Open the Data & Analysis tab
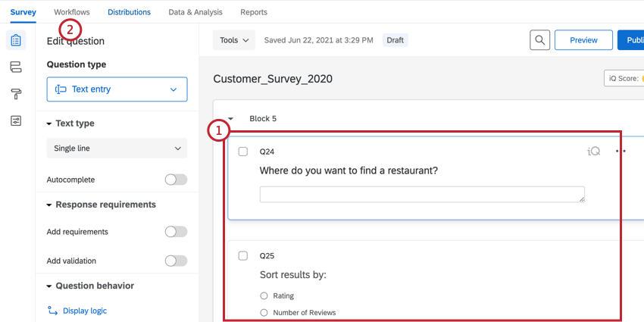Image resolution: width=644 pixels, height=322 pixels. (x=195, y=12)
